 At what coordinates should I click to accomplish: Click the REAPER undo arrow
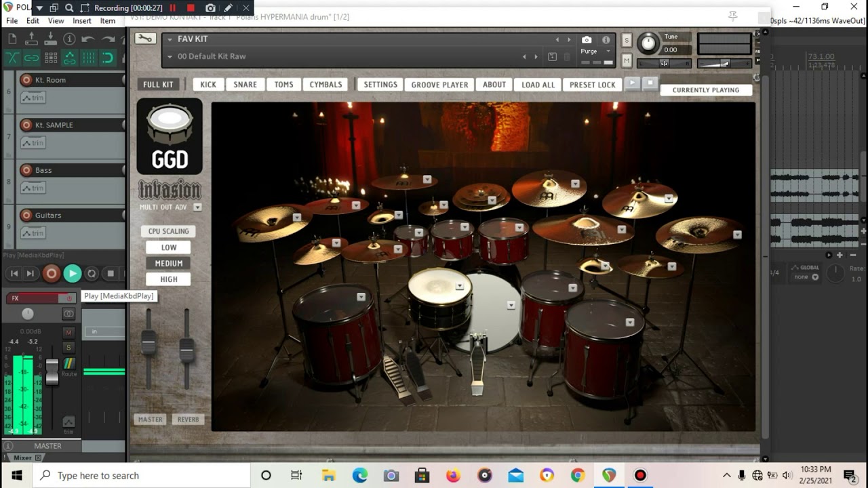[x=88, y=39]
